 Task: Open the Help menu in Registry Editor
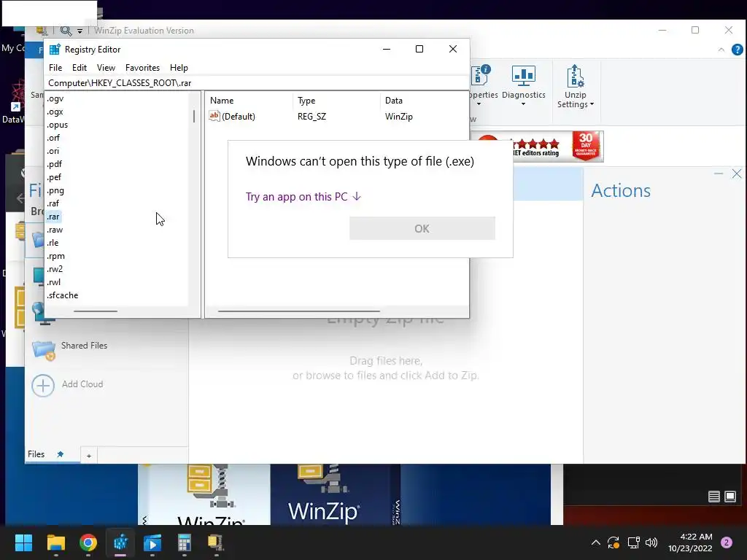click(179, 68)
